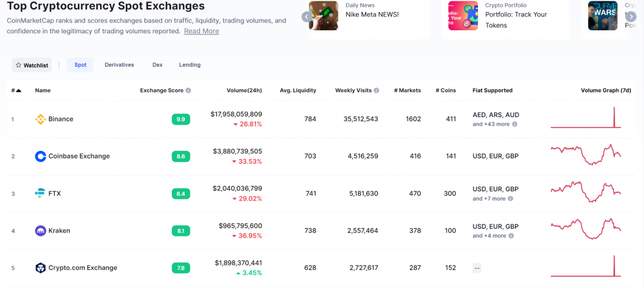Click info icon next to Binance's +43 more
Viewport: 644px width, 288px height.
tap(514, 125)
